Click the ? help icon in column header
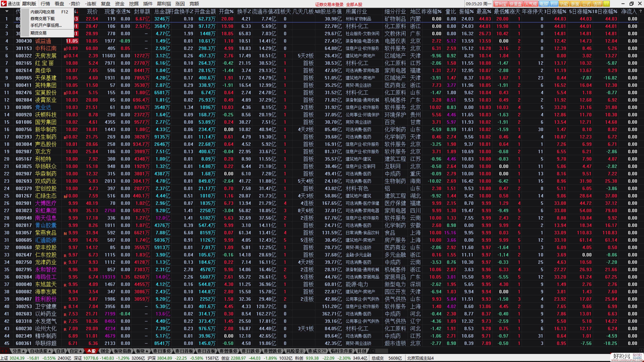 pyautogui.click(x=640, y=11)
